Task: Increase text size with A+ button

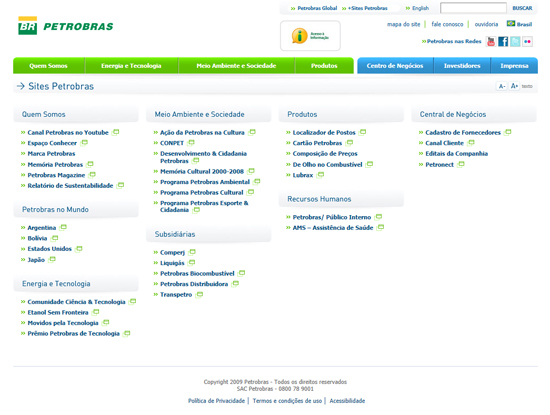Action: coord(514,86)
